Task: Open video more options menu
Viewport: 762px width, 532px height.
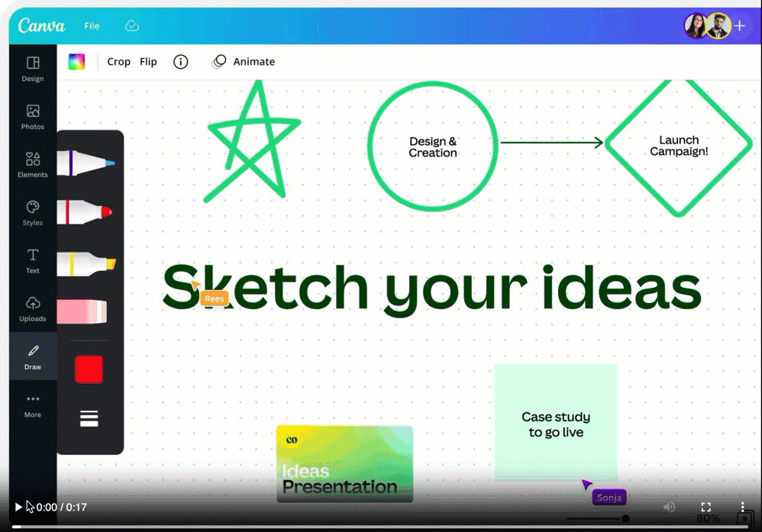Action: tap(742, 507)
